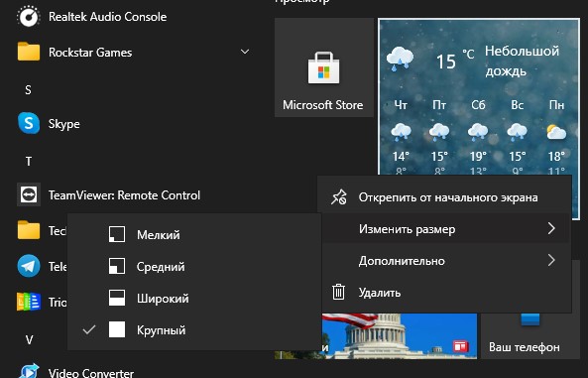The width and height of the screenshot is (588, 378).
Task: Click the rain cloud icon under Вс
Action: click(x=518, y=133)
